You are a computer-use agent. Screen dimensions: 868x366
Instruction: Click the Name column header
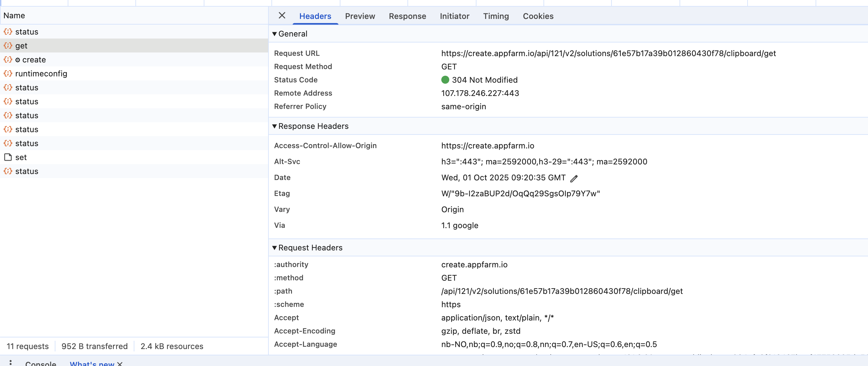14,16
